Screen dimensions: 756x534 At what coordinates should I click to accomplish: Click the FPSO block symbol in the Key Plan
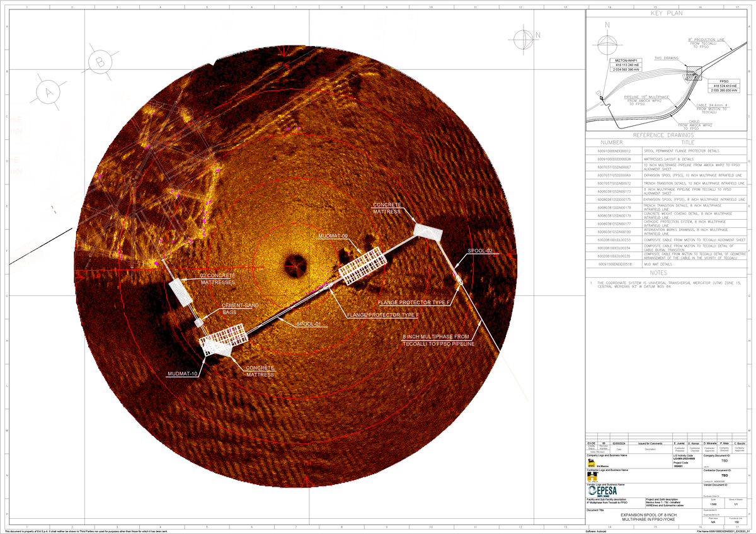coord(694,74)
